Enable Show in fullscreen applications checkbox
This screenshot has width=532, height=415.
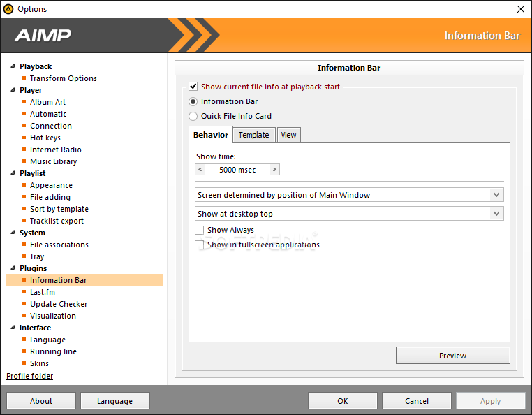tap(199, 245)
